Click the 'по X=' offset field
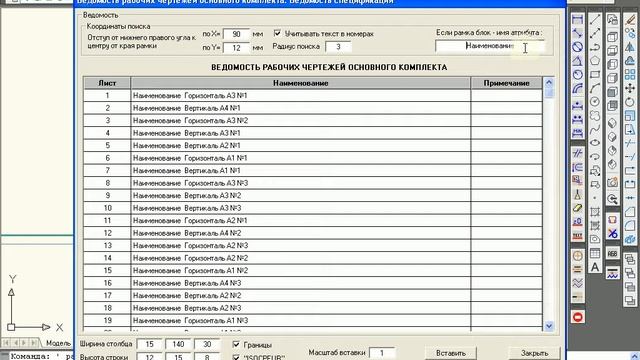Image resolution: width=640 pixels, height=360 pixels. [236, 34]
